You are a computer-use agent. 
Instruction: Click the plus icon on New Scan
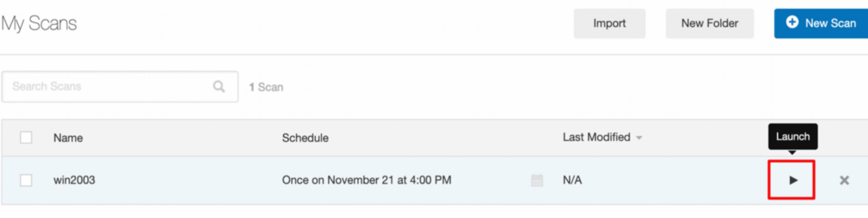coord(792,22)
